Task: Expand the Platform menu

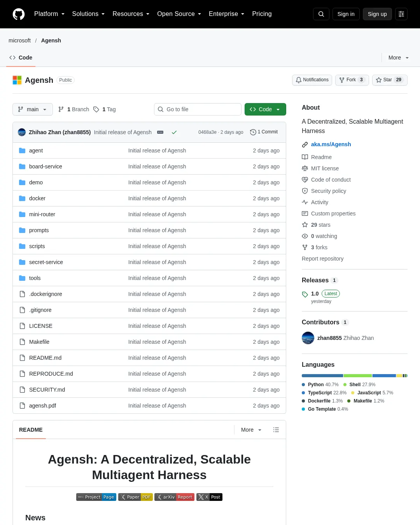Action: click(x=49, y=14)
